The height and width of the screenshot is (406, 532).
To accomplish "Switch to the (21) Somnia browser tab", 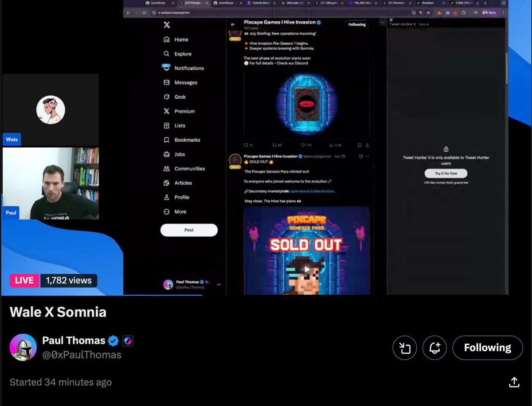I will pos(397,3).
